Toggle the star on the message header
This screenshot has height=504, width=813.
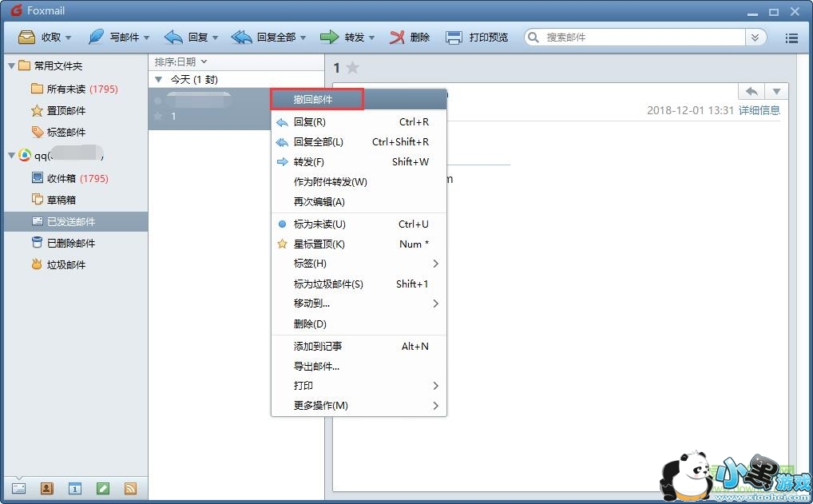coord(352,67)
